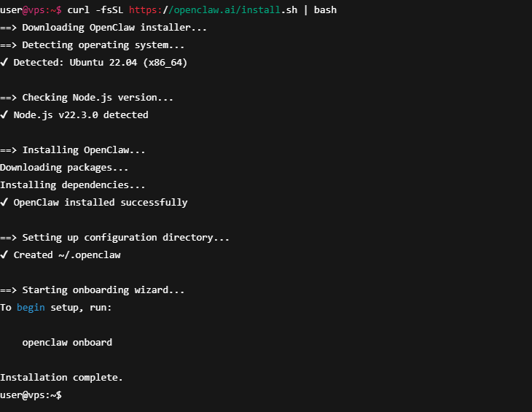Viewport: 532px width, 412px height.
Task: Click the arrow before "Downloading OpenClaw installer"
Action: click(x=8, y=28)
